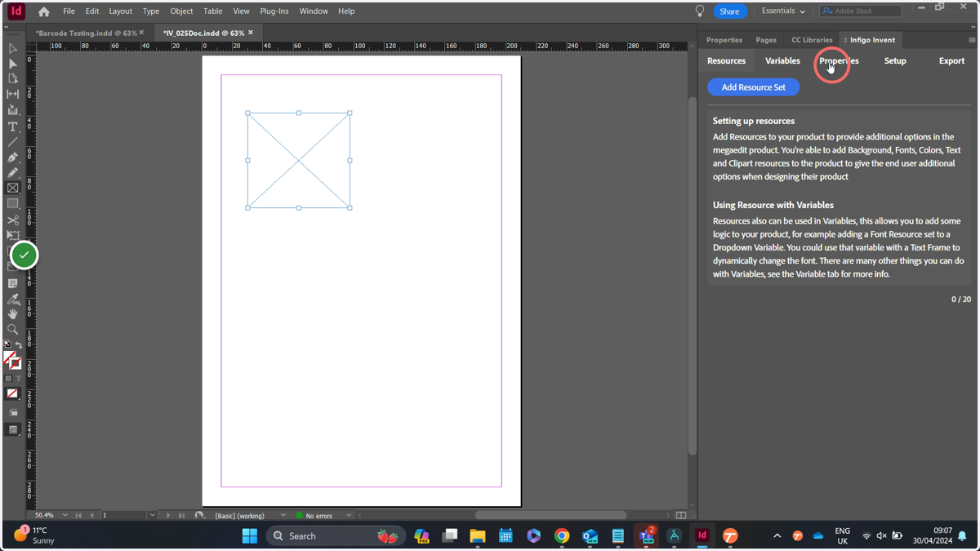
Task: Close the IV_025Doc.indd document tab
Action: tap(251, 33)
